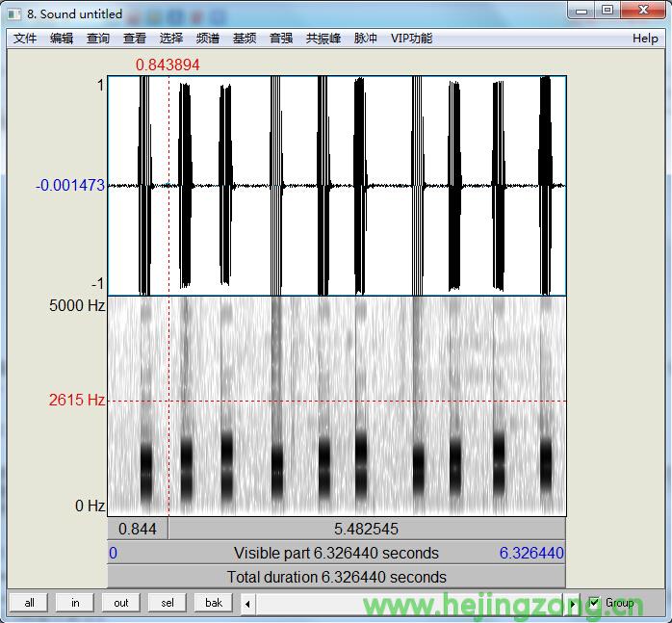Open the 编辑 (Edit) menu

(61, 39)
